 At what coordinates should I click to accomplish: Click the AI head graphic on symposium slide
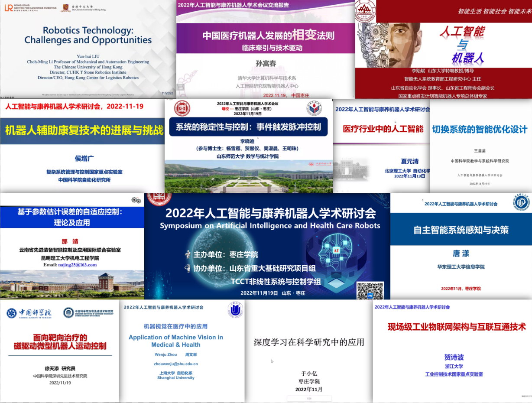tap(336, 256)
